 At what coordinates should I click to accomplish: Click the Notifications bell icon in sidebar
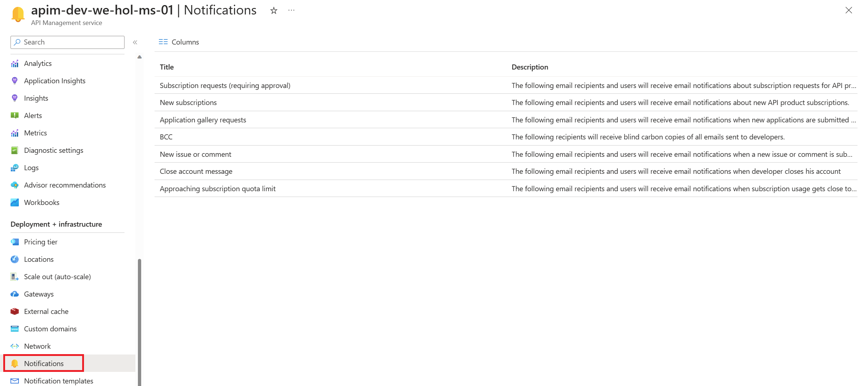pyautogui.click(x=14, y=364)
